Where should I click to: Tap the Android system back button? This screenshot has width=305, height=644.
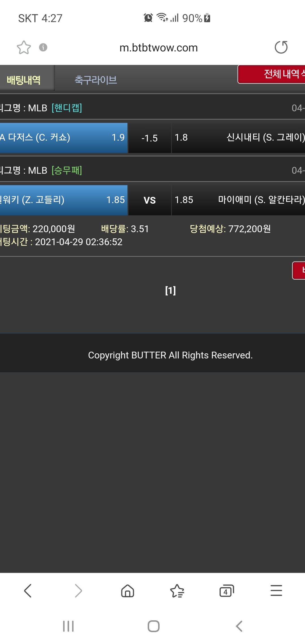[x=239, y=626]
